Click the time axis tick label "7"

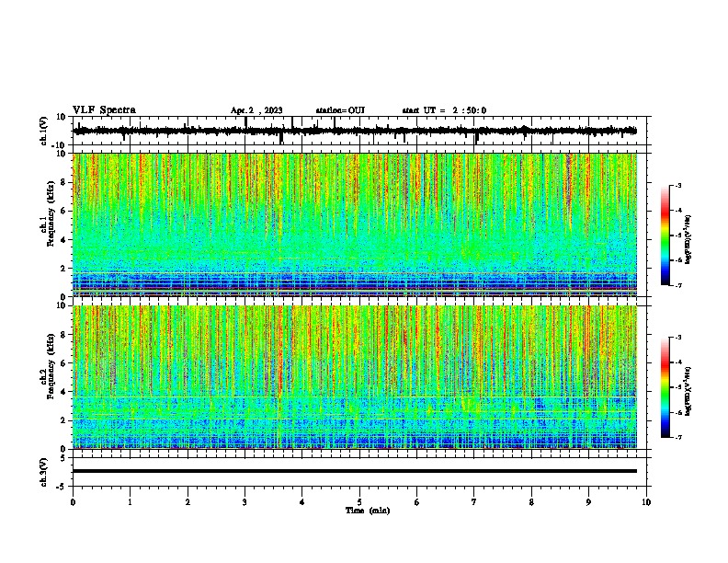(474, 502)
